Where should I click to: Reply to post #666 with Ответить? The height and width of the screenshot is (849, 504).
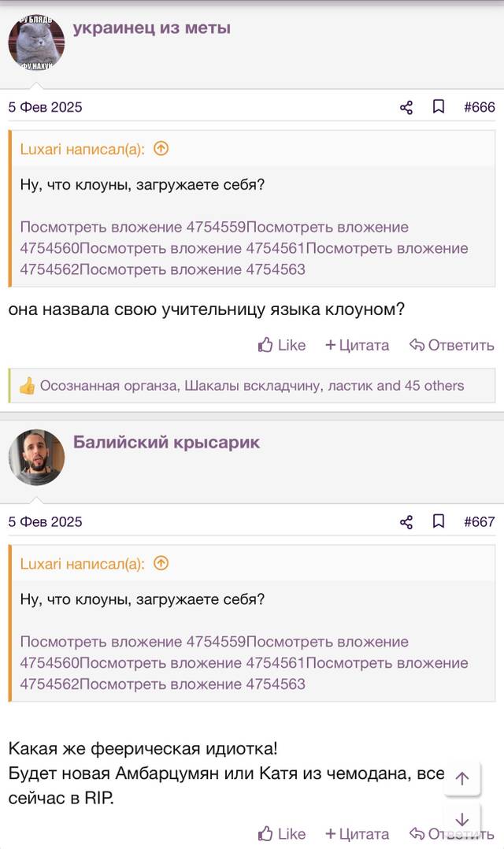tap(451, 345)
